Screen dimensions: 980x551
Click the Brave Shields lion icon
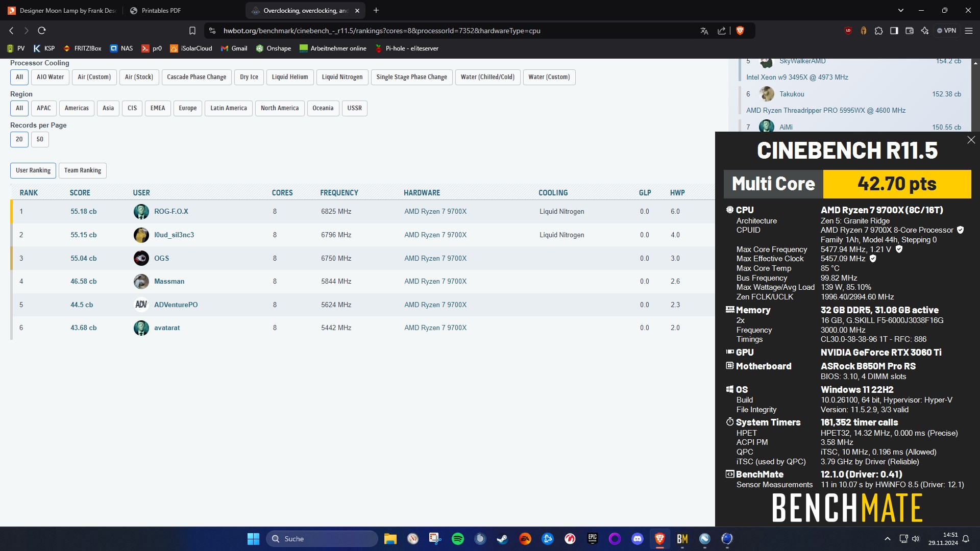[x=740, y=31]
